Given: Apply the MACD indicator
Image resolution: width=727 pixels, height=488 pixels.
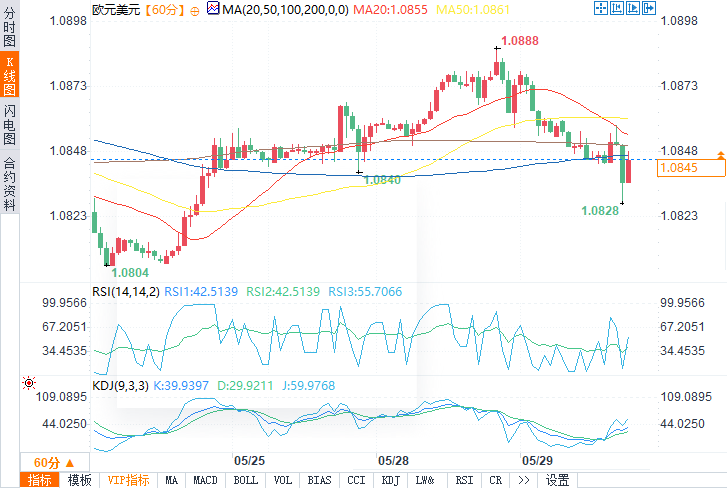Looking at the screenshot, I should [205, 480].
